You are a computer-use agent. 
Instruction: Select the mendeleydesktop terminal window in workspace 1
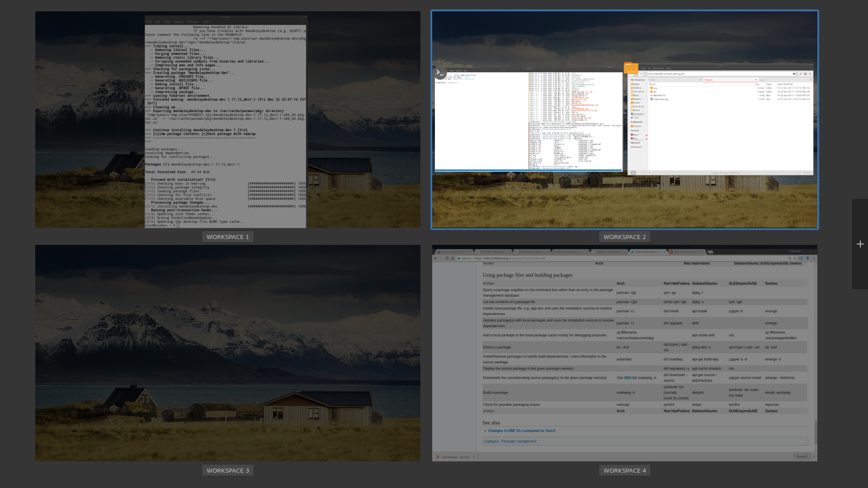pos(225,122)
